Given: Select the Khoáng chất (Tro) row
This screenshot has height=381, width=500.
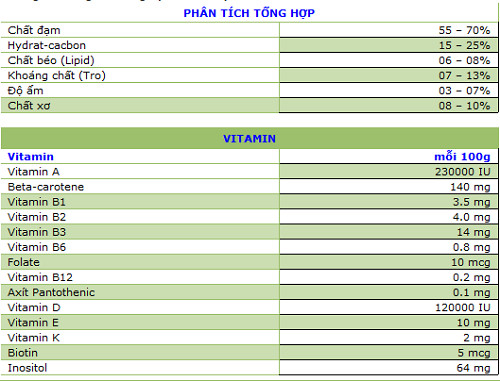Looking at the screenshot, I should point(249,75).
